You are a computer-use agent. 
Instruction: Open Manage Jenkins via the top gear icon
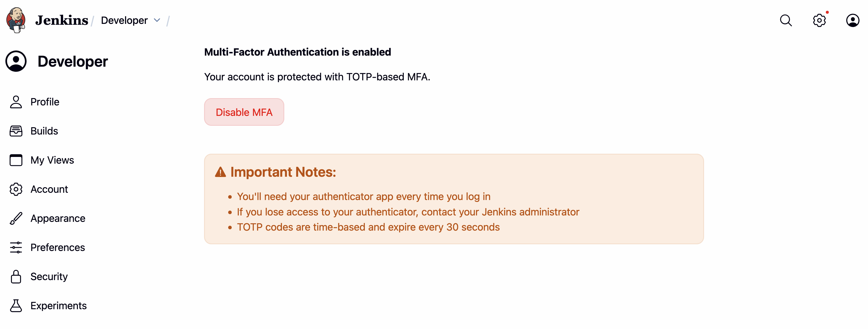tap(819, 20)
